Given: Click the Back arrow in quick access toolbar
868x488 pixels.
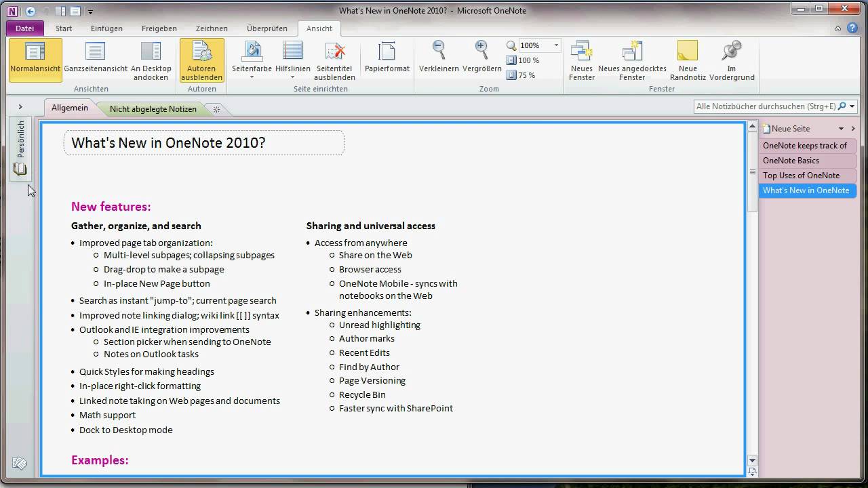Looking at the screenshot, I should click(x=30, y=11).
